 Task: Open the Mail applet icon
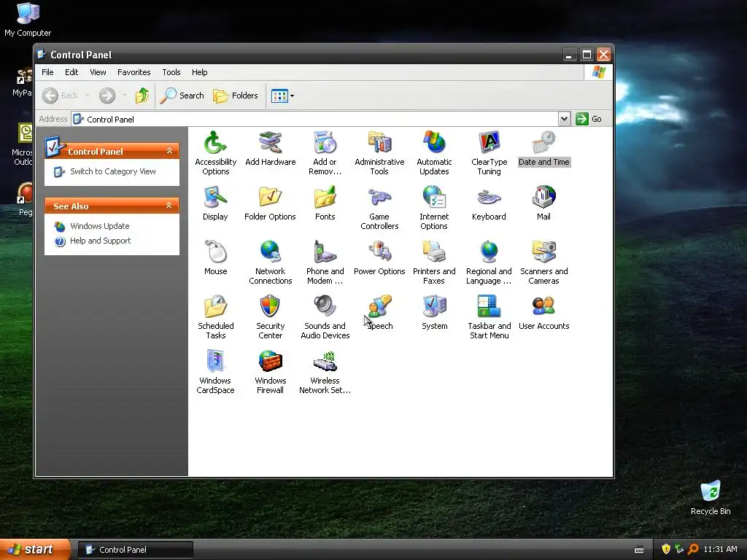[543, 198]
